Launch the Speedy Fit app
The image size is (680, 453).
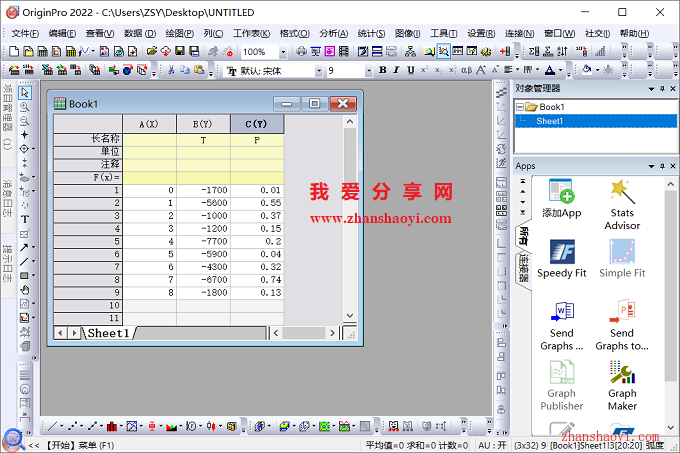(562, 258)
